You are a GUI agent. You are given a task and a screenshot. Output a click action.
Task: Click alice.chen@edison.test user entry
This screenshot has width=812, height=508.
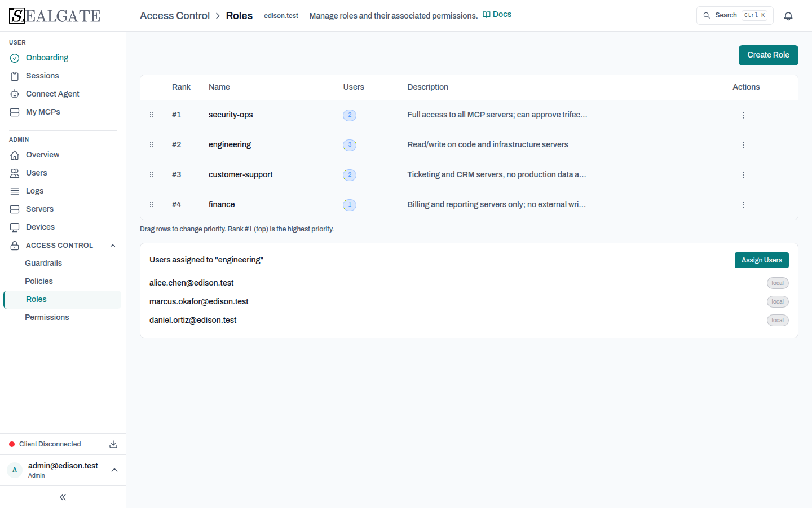pyautogui.click(x=191, y=283)
